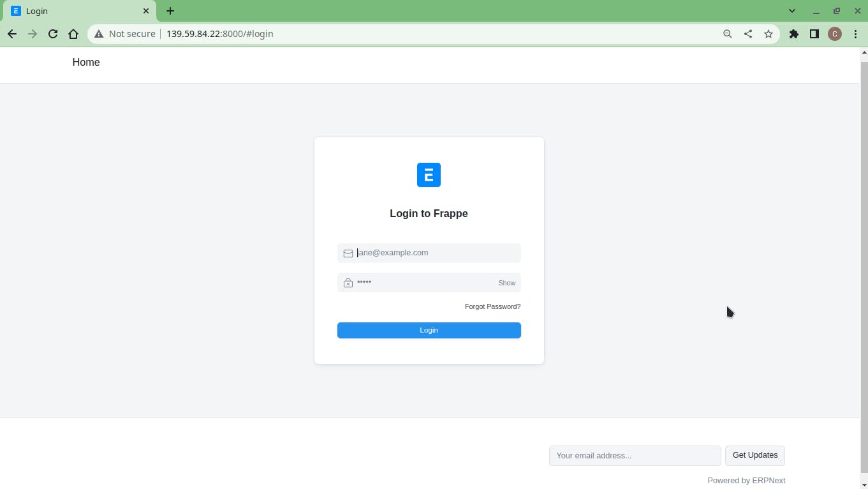Toggle the browser side panel icon
Image resolution: width=868 pixels, height=489 pixels.
click(x=814, y=34)
